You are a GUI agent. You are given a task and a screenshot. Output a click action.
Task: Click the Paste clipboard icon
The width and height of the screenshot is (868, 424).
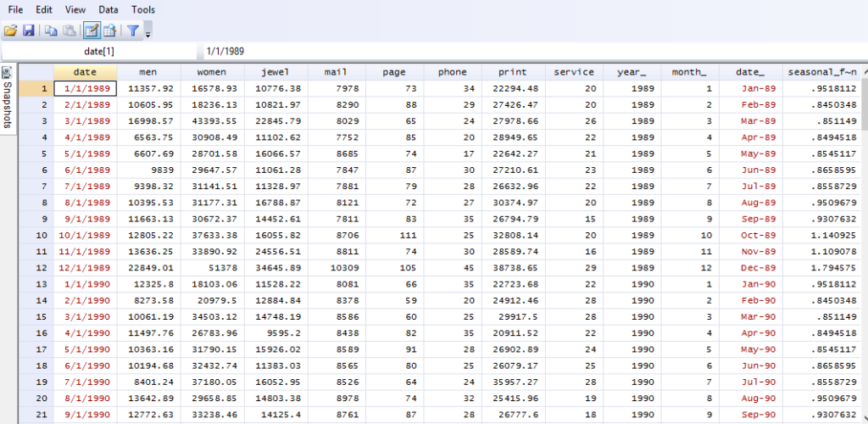(x=69, y=31)
